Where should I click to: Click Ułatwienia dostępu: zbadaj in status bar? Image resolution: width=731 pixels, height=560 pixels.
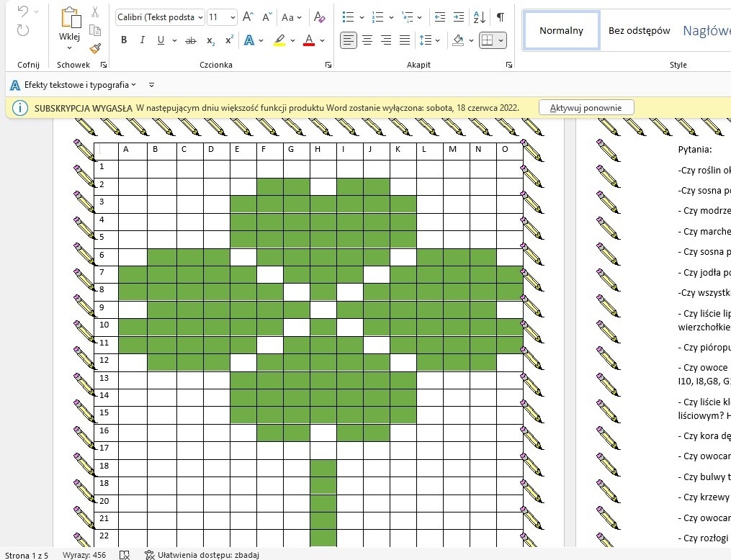202,555
